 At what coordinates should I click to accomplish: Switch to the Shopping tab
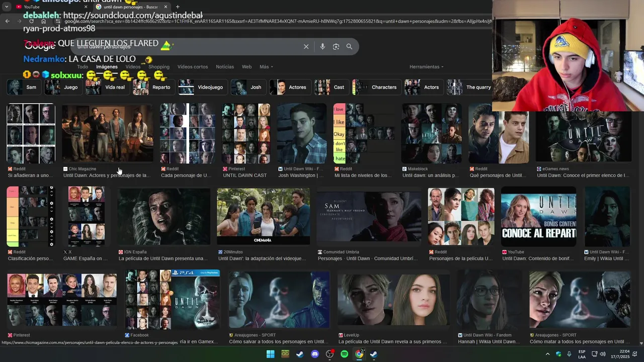point(159,67)
